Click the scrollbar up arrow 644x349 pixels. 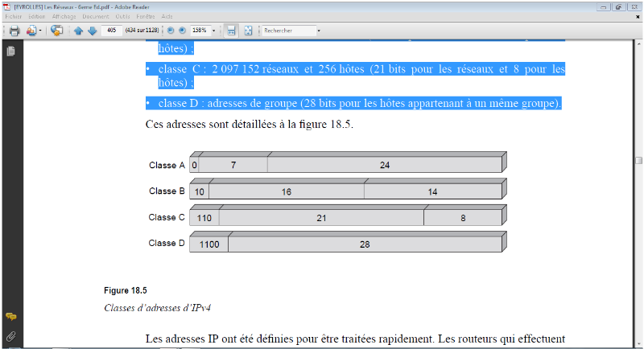coord(638,43)
